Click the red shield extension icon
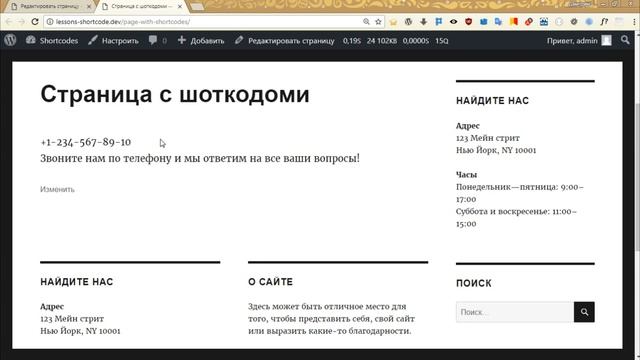The image size is (640, 360). [469, 22]
